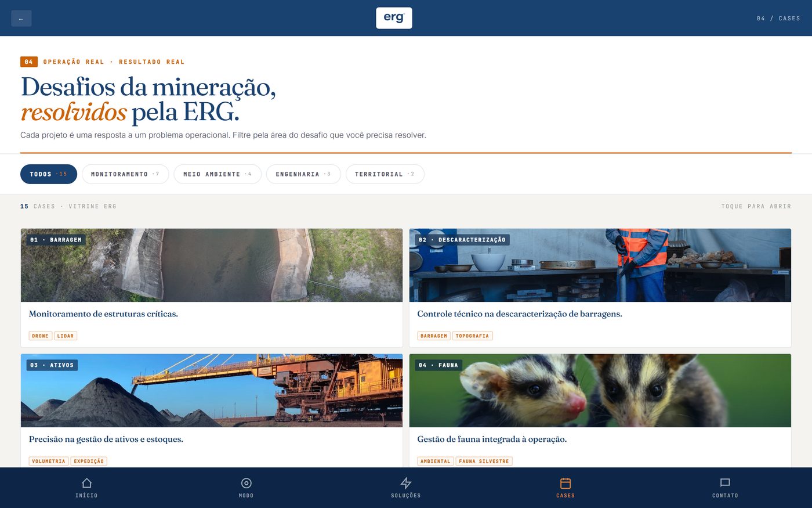Click the '04 / CASES' header counter

click(778, 19)
